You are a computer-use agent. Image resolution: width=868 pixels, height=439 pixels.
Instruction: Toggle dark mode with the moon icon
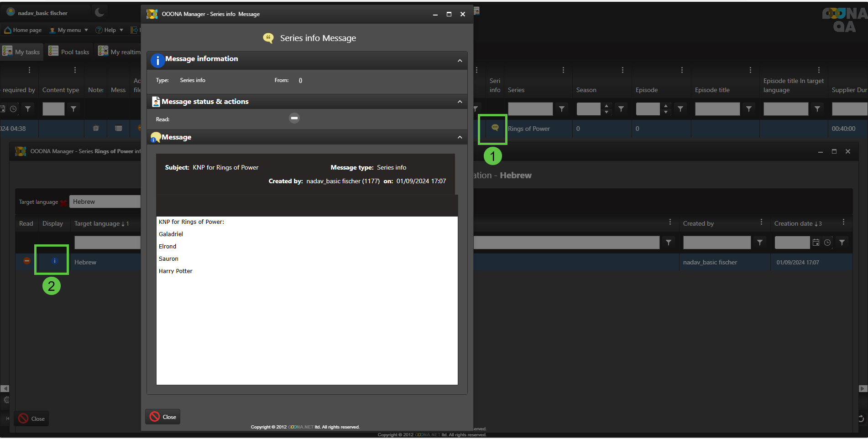coord(99,12)
